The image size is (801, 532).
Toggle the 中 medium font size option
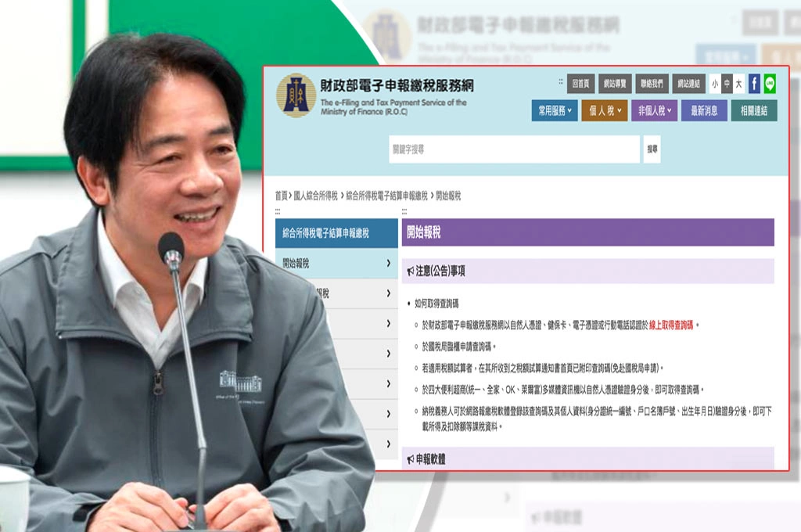click(728, 81)
